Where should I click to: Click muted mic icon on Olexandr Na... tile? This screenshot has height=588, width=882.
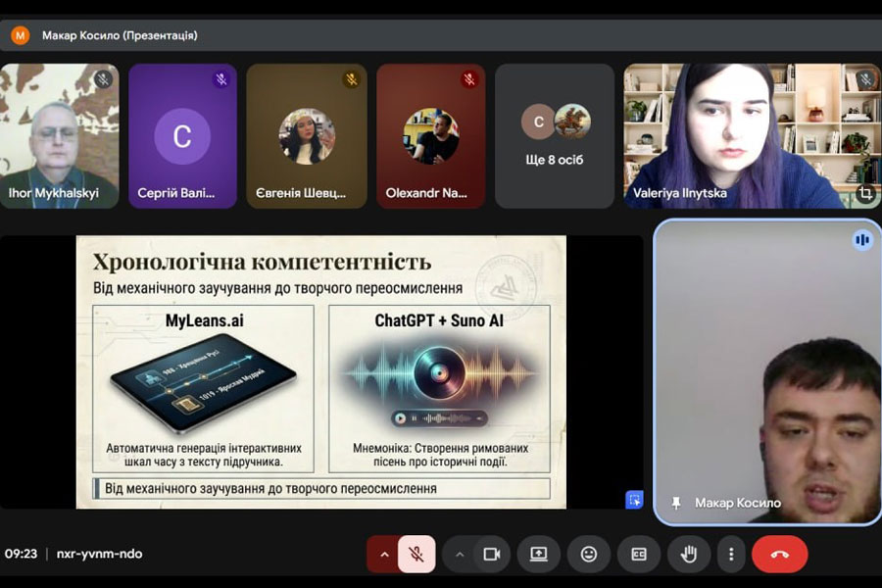point(469,79)
